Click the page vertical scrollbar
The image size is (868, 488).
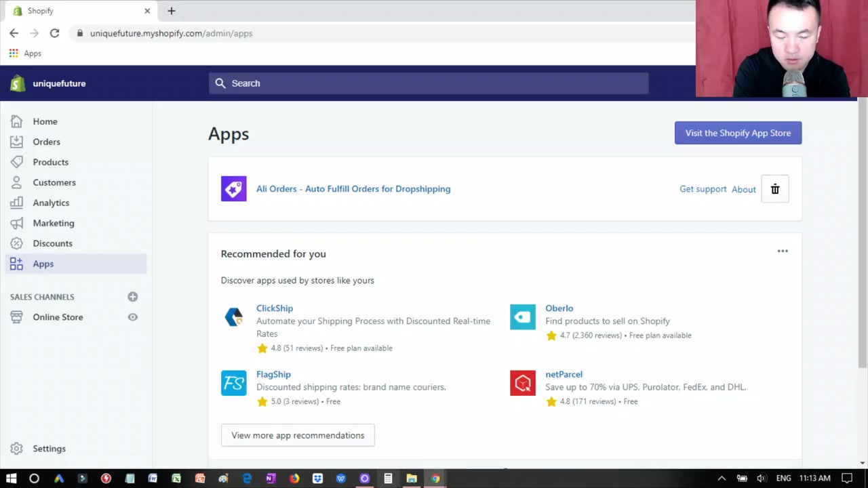coord(863,234)
